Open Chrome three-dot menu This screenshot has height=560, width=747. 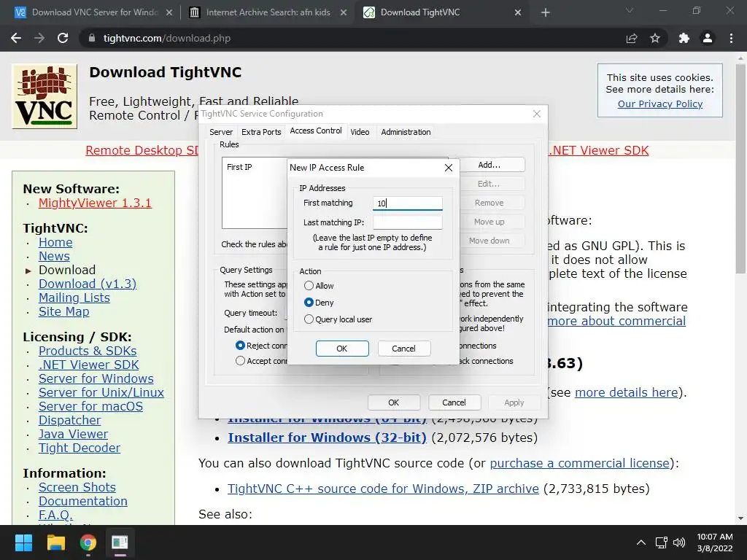[731, 38]
